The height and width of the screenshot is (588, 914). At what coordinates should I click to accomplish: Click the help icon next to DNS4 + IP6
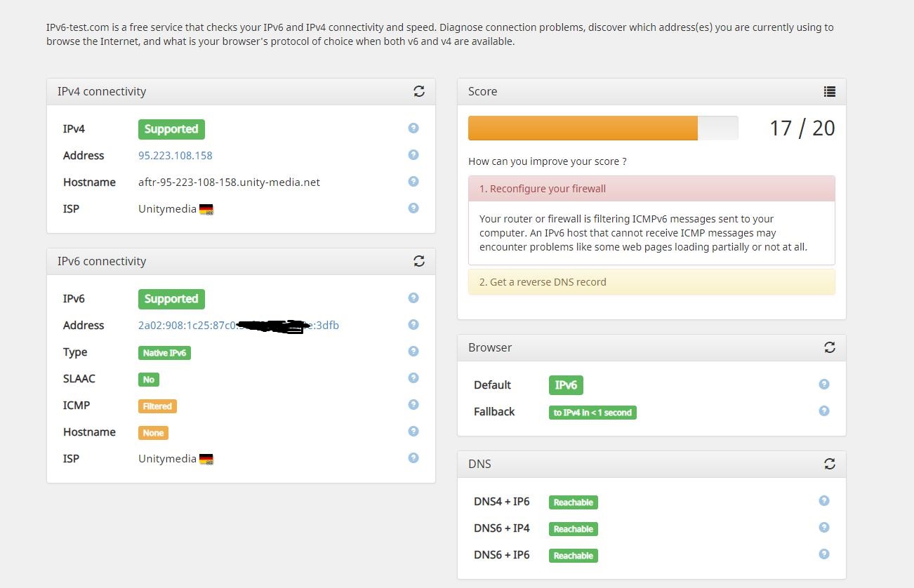(823, 500)
